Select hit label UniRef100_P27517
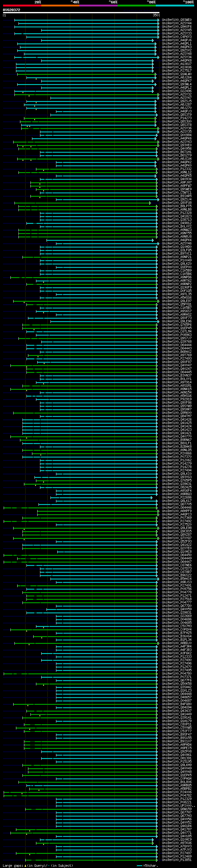The width and height of the screenshot is (197, 868). (x=177, y=71)
